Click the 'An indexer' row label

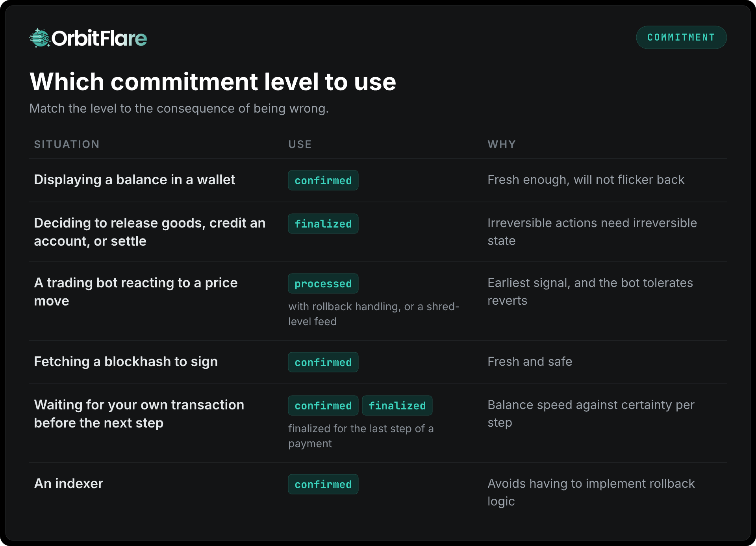tap(69, 483)
